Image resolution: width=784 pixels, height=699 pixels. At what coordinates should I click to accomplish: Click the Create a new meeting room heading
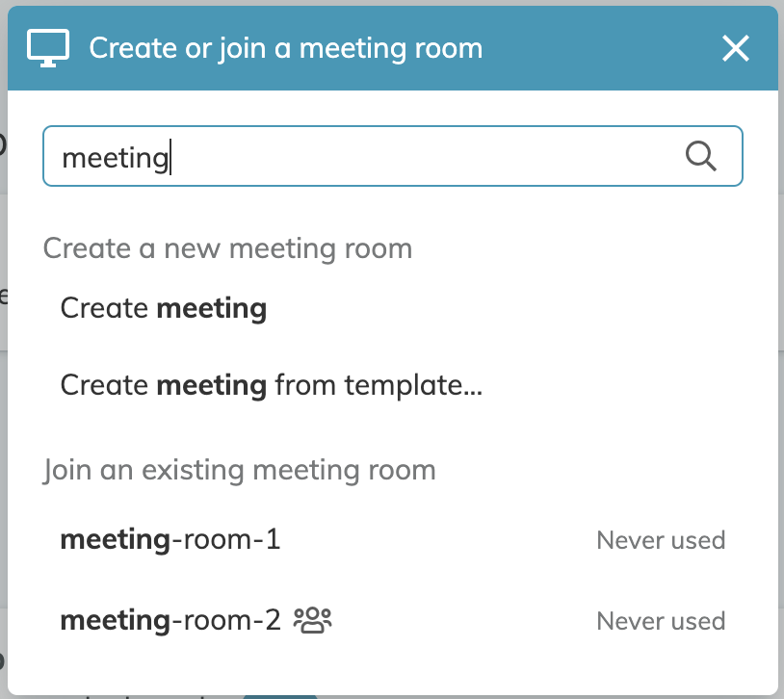[227, 248]
